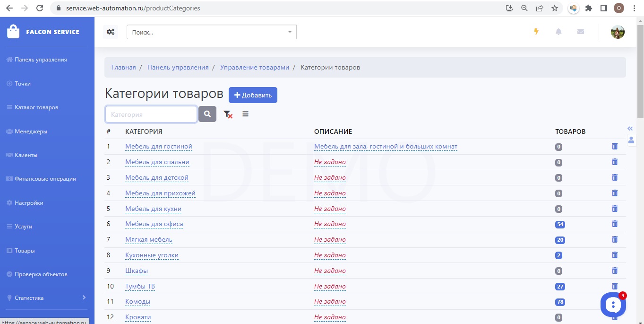Open Финансовые операции in sidebar

tap(45, 179)
